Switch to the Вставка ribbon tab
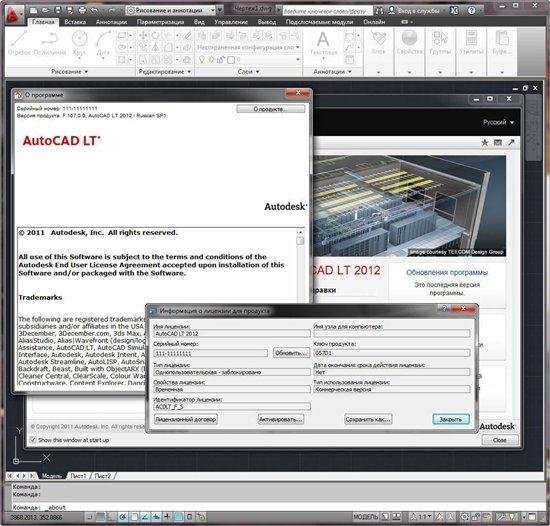The width and height of the screenshot is (550, 526). tap(75, 22)
